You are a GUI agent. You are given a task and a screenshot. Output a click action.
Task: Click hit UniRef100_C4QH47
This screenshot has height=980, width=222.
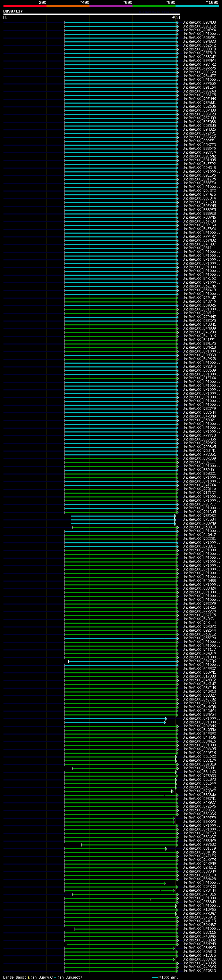pyautogui.click(x=199, y=535)
